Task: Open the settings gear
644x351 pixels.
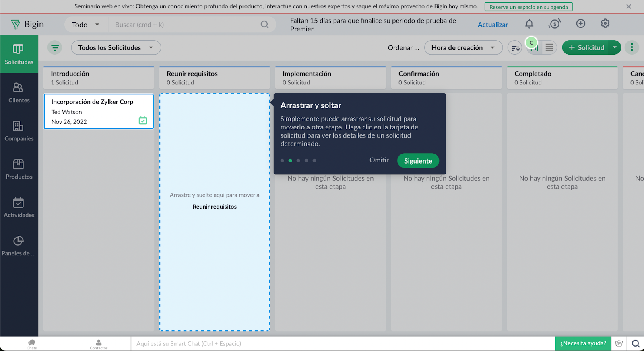Action: tap(605, 24)
